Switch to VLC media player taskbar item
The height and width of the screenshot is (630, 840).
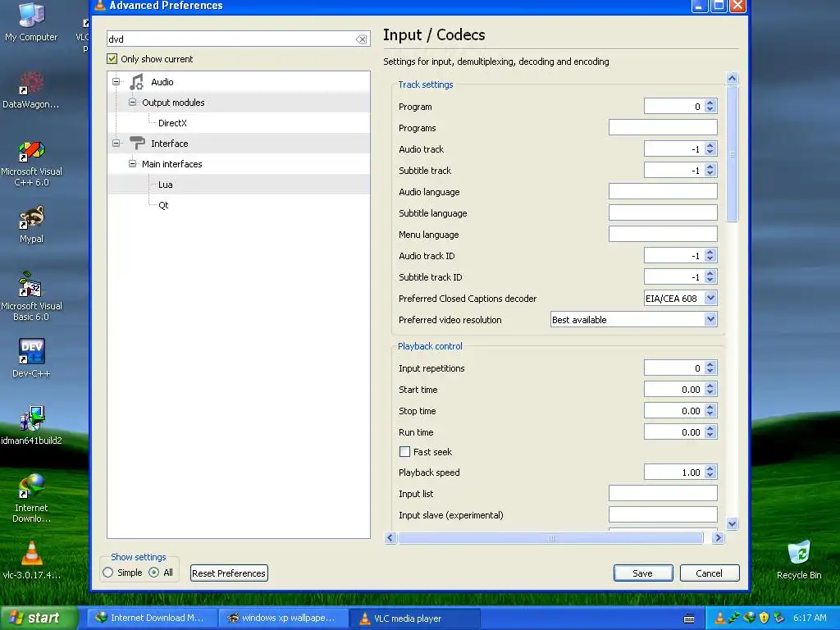(414, 618)
